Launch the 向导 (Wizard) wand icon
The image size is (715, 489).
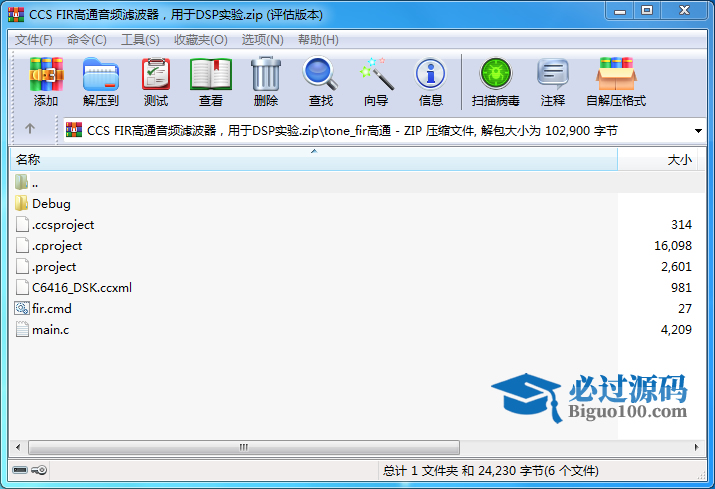(x=376, y=73)
